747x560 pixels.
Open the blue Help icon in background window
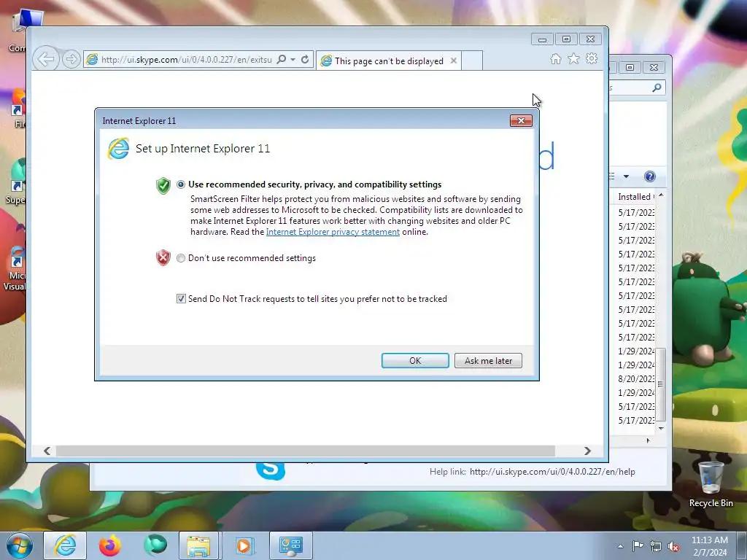[649, 176]
